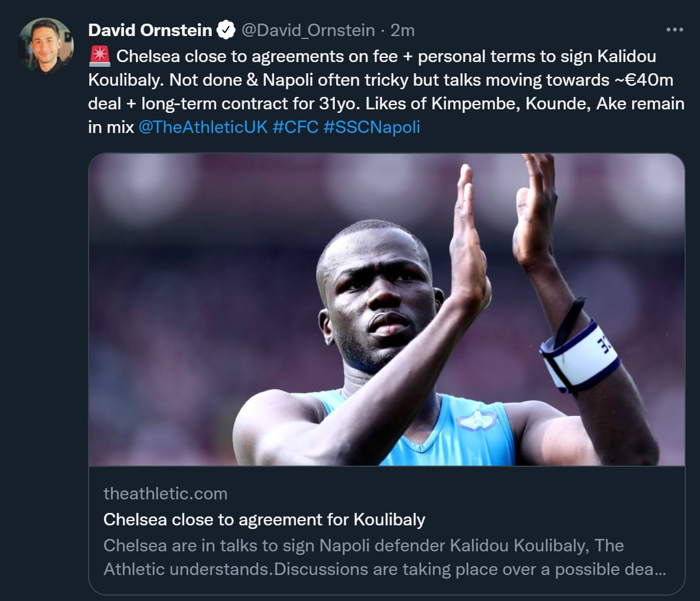Image resolution: width=700 pixels, height=601 pixels.
Task: Open the #SSCNapoli hashtag
Action: 372,127
